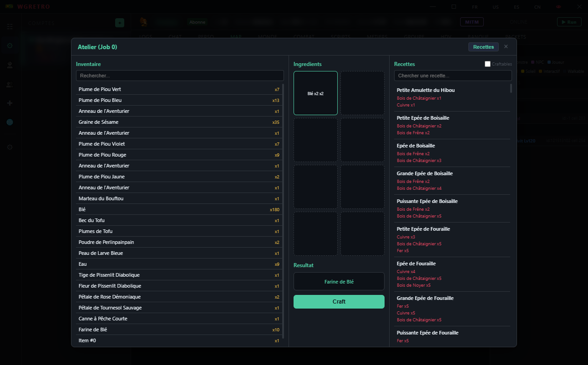Select Plume de Piou Bleu in inventory
The height and width of the screenshot is (365, 588).
click(179, 100)
